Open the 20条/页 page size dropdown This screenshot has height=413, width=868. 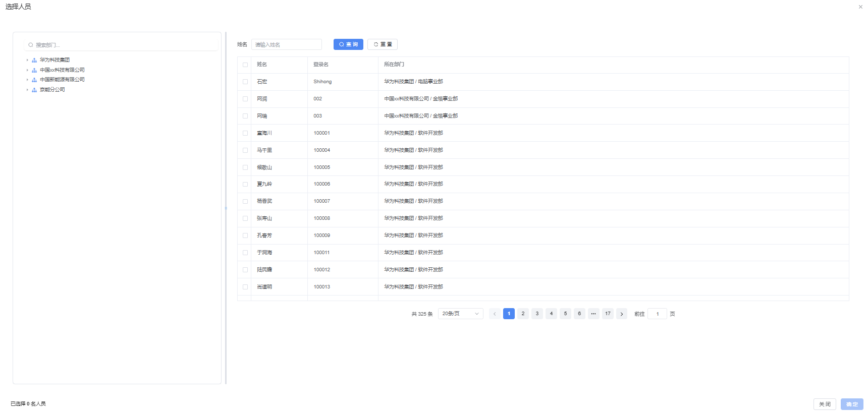(460, 314)
